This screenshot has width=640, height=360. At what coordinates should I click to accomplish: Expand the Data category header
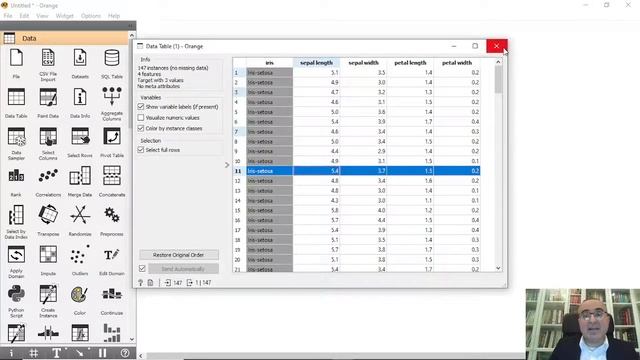64,38
